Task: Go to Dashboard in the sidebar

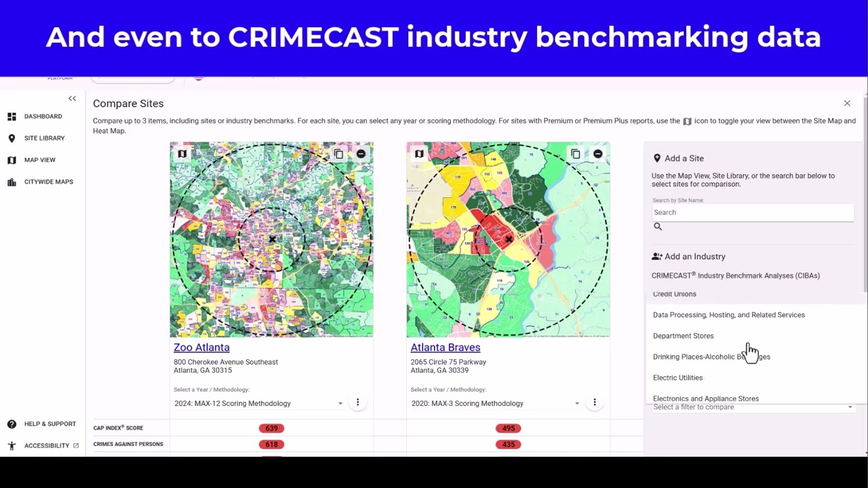Action: click(43, 117)
